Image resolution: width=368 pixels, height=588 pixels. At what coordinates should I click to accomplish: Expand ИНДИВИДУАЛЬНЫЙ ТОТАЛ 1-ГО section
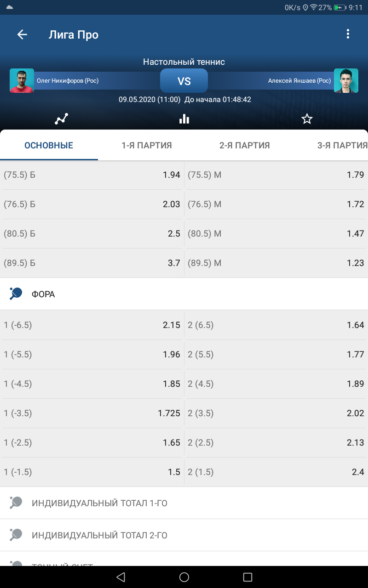(184, 503)
